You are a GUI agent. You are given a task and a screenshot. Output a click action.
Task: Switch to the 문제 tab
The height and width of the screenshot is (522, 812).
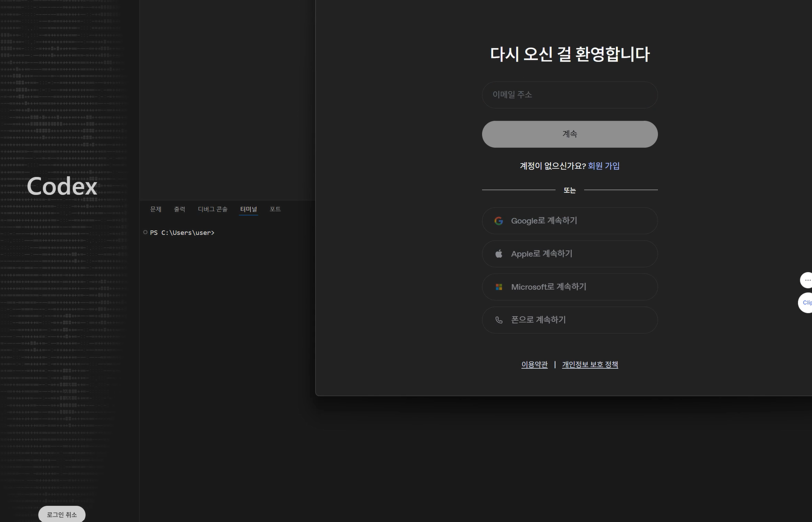click(156, 209)
